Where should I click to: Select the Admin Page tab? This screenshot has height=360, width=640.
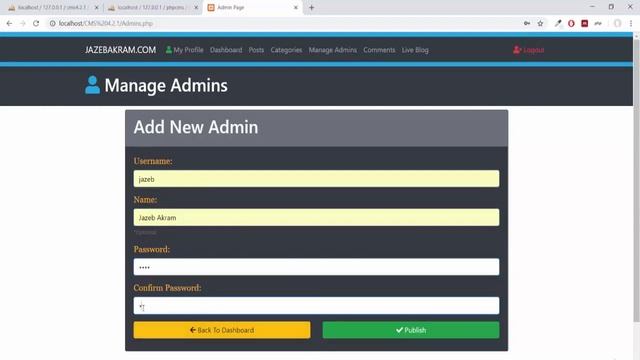tap(252, 7)
